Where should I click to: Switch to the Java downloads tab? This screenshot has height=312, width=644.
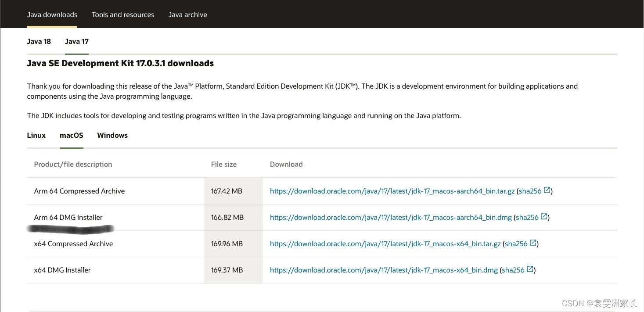52,14
